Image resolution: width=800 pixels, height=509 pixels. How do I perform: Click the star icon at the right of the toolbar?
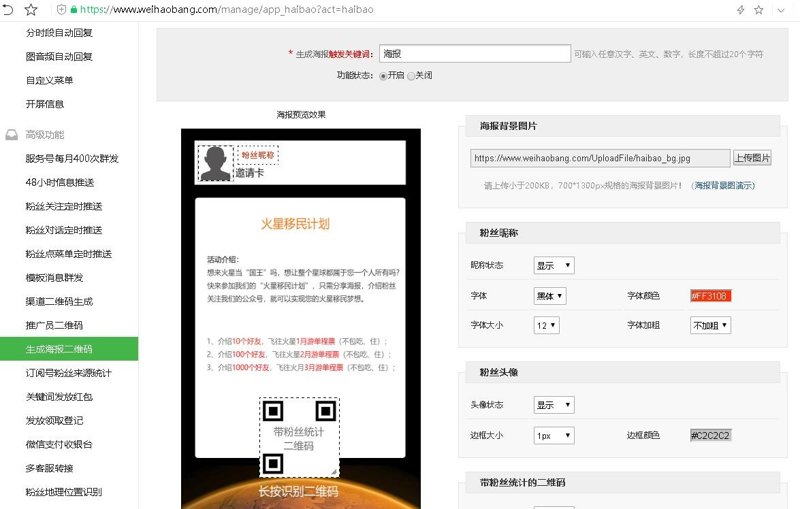759,10
